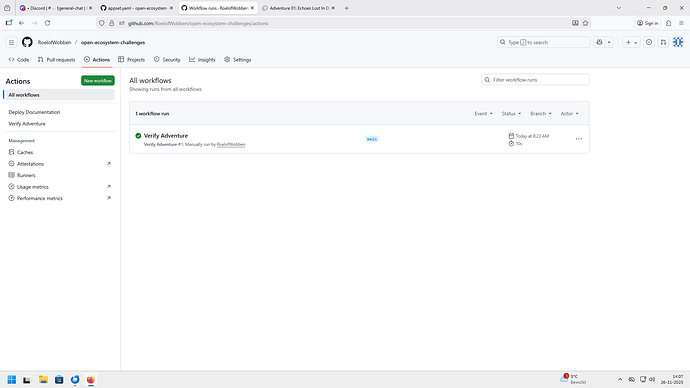Viewport: 690px width, 388px height.
Task: Expand the Event filter dropdown
Action: (x=483, y=113)
